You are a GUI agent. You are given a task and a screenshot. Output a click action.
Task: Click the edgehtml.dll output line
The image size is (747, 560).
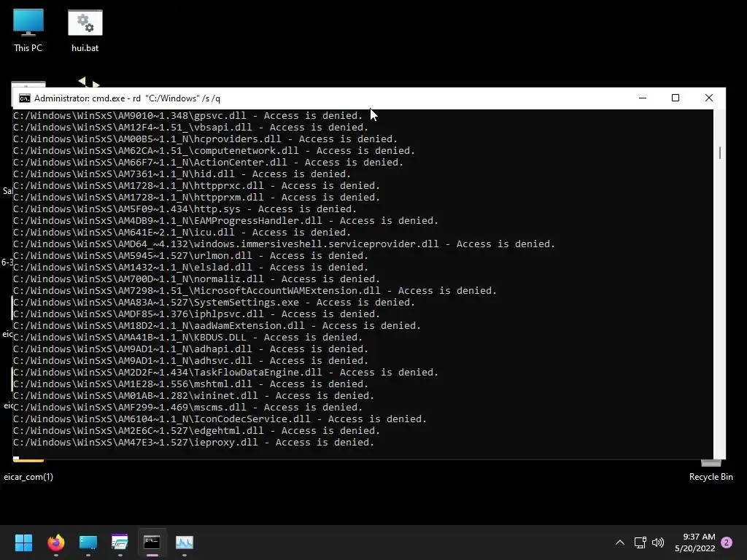pyautogui.click(x=196, y=430)
